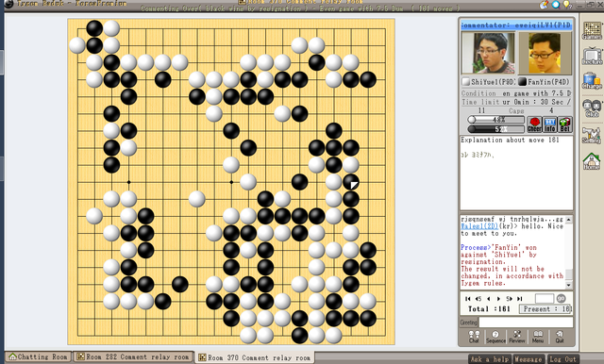Click the Bet Info button
The image size is (604, 364).
coord(549,124)
